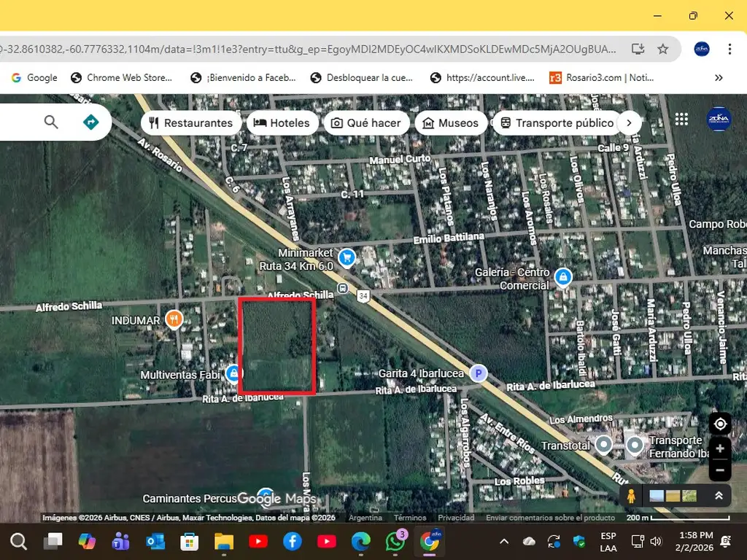Viewport: 747px width, 560px height.
Task: Open Chrome's three-dot menu
Action: 729,49
